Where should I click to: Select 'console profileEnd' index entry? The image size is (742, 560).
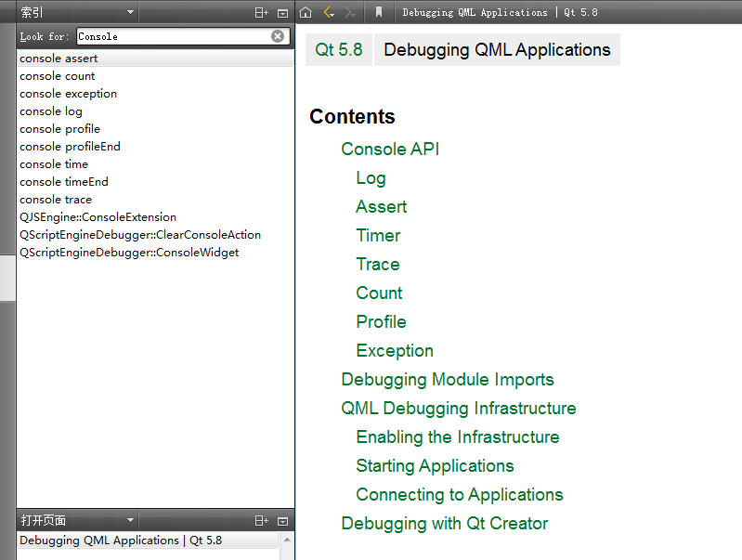[x=155, y=147]
